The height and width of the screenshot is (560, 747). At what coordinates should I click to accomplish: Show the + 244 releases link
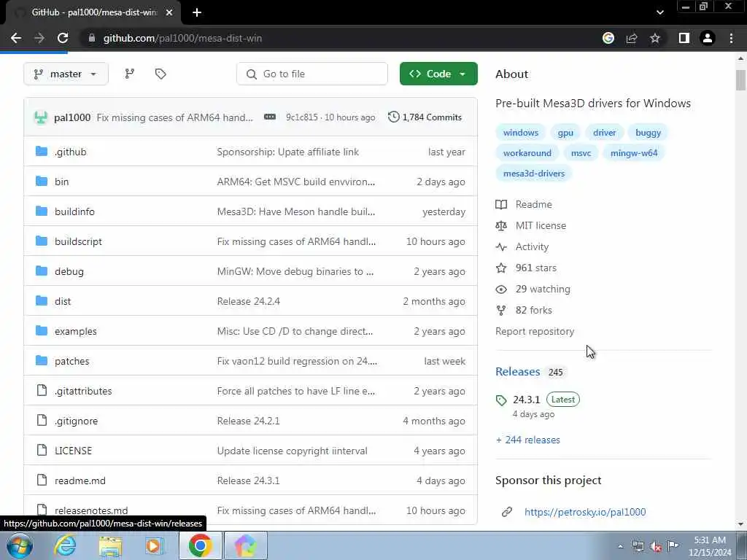click(528, 440)
